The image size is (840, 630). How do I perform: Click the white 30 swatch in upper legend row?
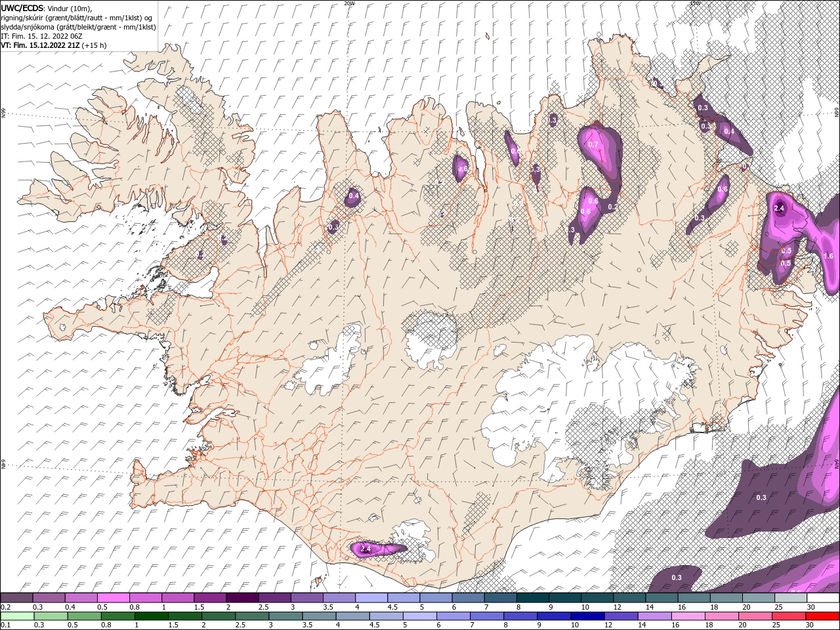tap(824, 598)
